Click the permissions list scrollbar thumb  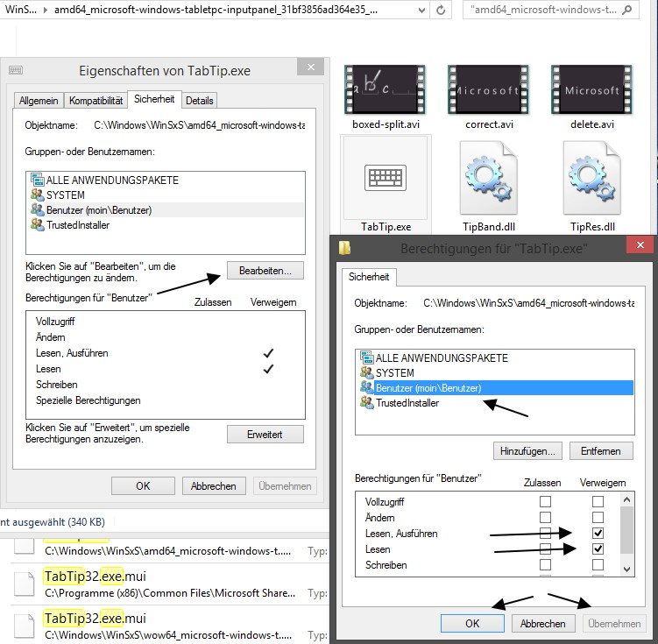click(x=627, y=530)
